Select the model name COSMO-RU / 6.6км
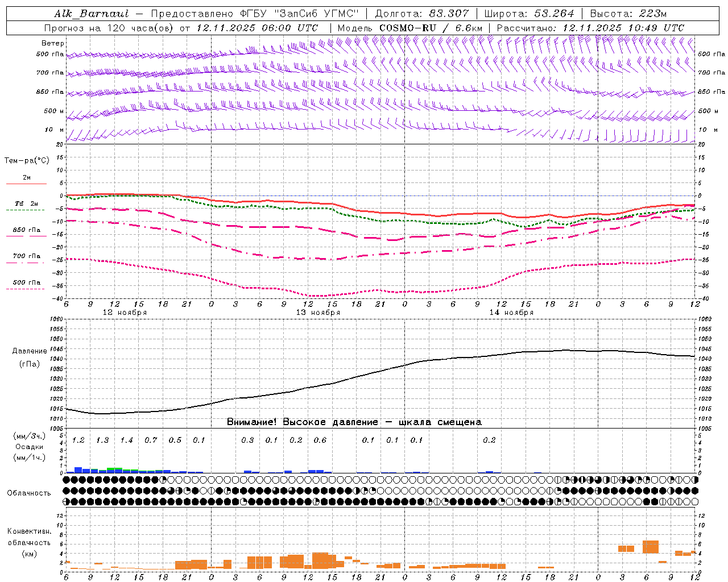Image resolution: width=728 pixels, height=582 pixels. click(x=431, y=28)
